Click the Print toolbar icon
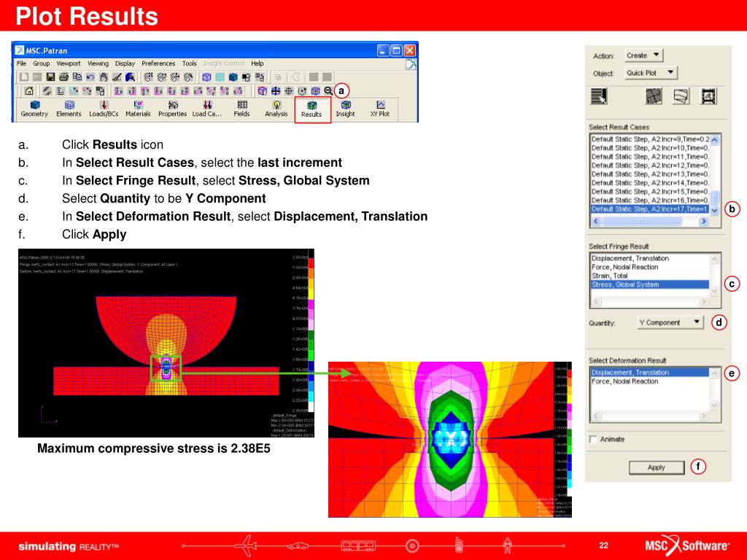Screen dimensions: 747x560 64,77
